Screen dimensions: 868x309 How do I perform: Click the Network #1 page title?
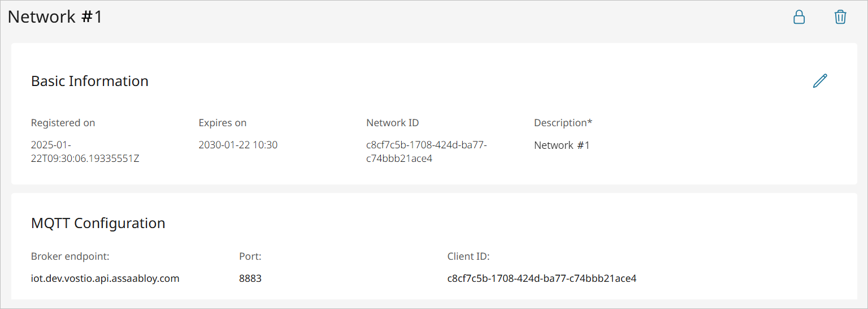tap(55, 17)
